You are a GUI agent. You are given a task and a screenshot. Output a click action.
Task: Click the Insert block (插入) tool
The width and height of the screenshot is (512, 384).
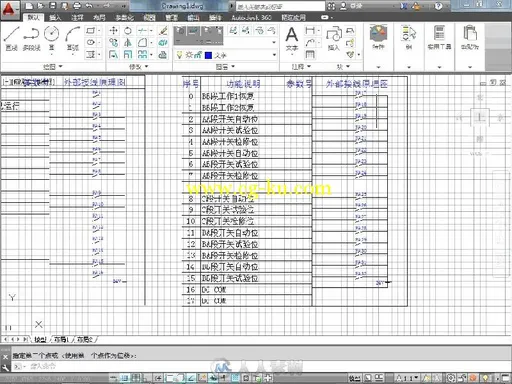(333, 39)
